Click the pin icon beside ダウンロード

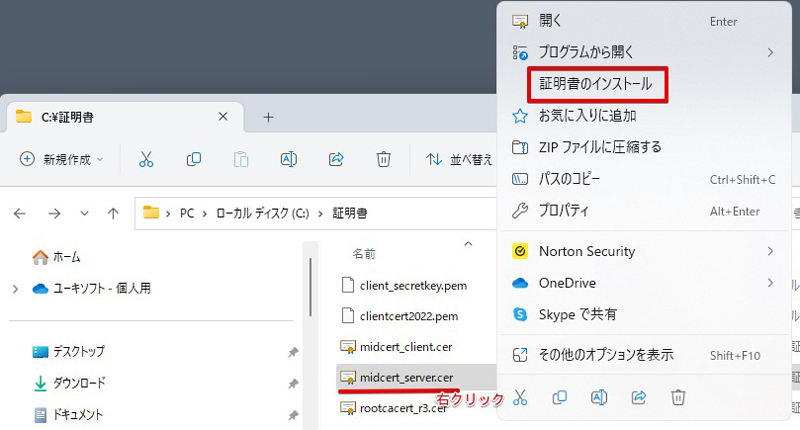pyautogui.click(x=293, y=384)
